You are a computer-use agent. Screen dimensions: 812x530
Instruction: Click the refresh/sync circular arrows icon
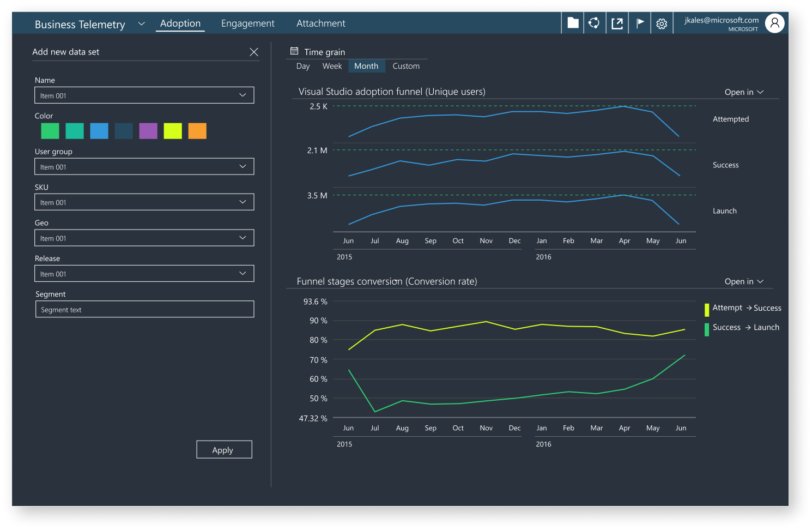tap(594, 23)
